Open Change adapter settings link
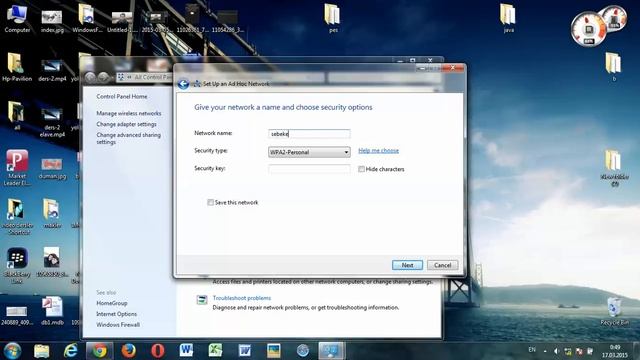The height and width of the screenshot is (360, 640). tap(126, 124)
